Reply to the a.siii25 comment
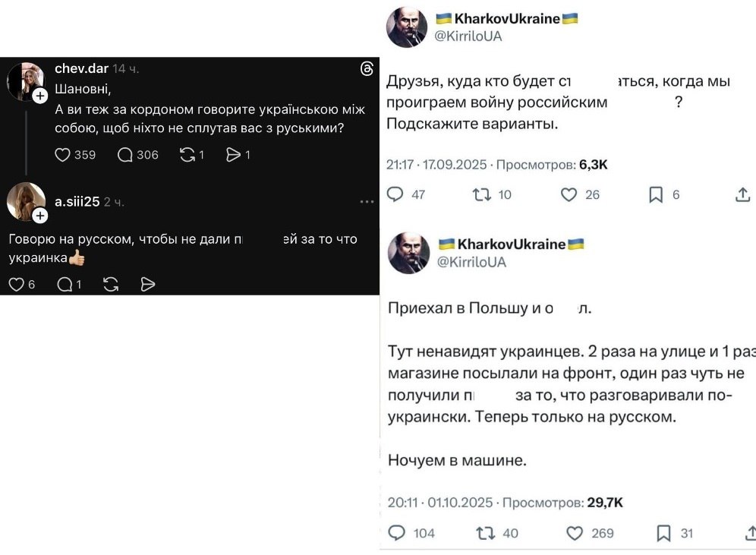This screenshot has width=756, height=555. pyautogui.click(x=65, y=284)
